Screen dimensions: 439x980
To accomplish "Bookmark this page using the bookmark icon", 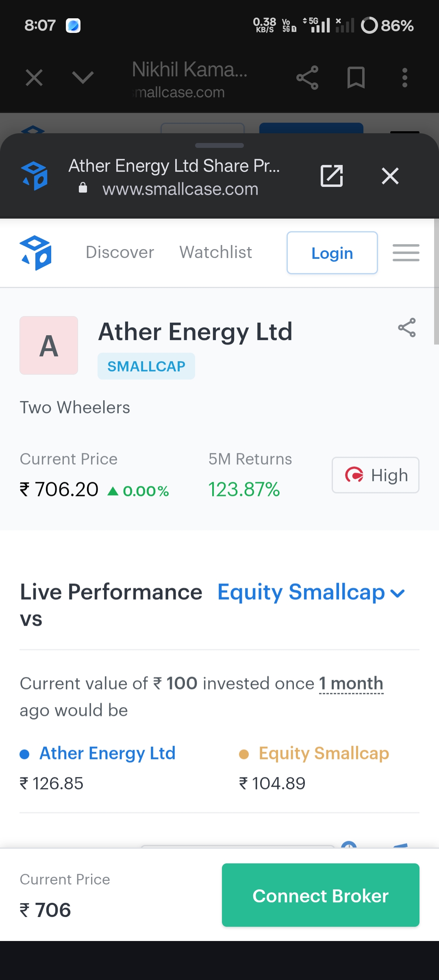I will pyautogui.click(x=356, y=77).
